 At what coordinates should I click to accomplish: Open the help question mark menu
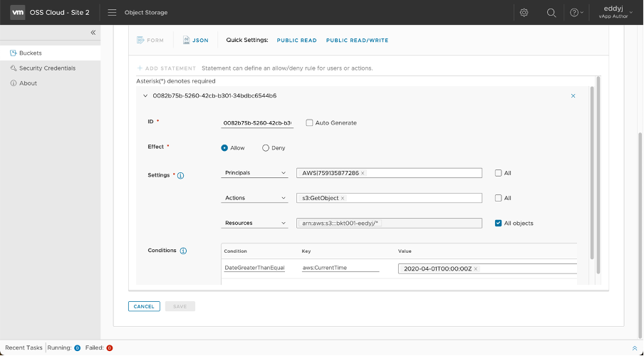tap(575, 13)
